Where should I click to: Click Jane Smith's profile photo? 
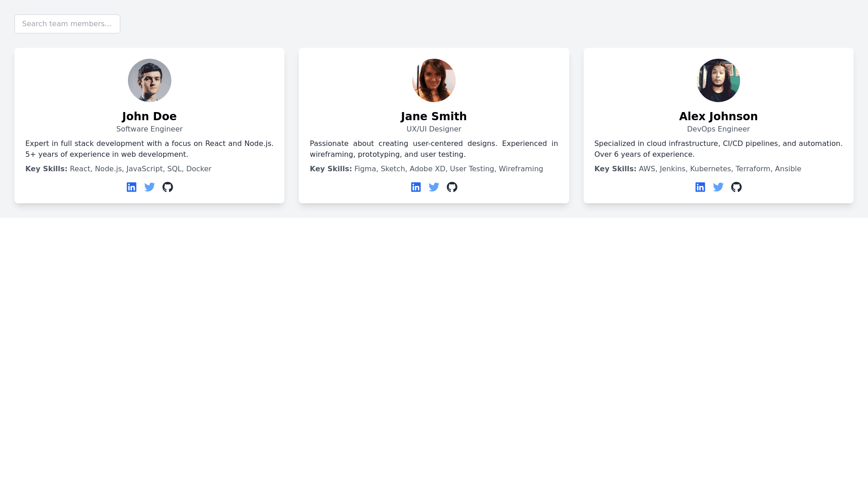(434, 80)
